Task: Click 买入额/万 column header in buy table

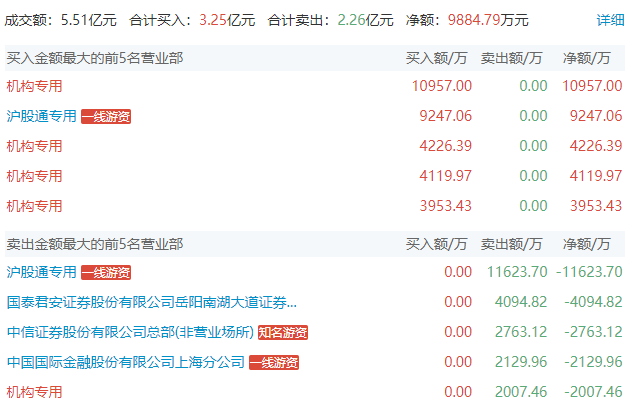Action: (436, 58)
